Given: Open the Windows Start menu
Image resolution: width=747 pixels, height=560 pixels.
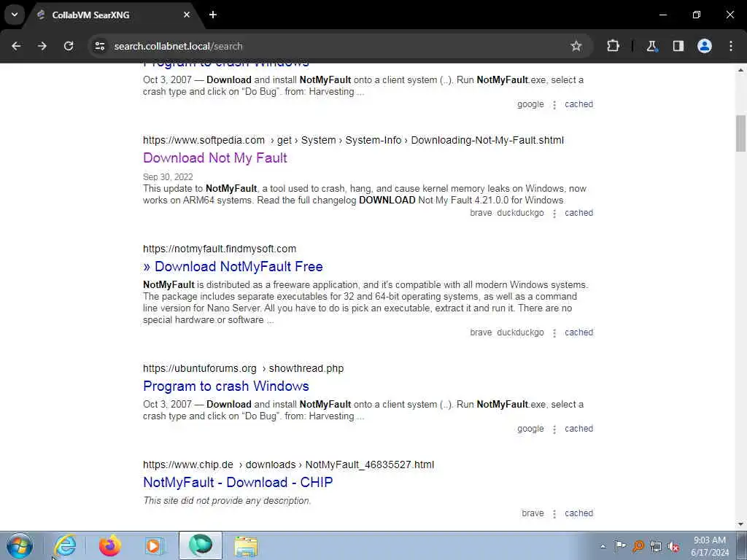Looking at the screenshot, I should point(20,545).
